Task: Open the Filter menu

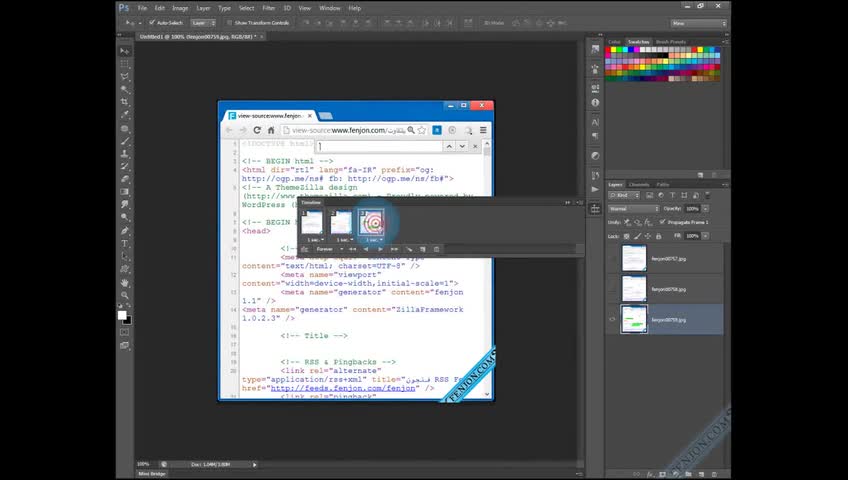Action: [269, 8]
